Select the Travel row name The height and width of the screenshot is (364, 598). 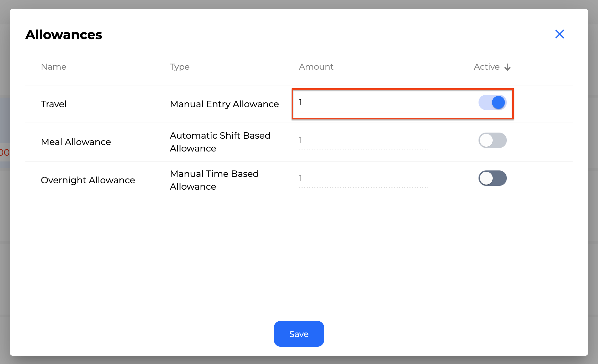coord(54,104)
